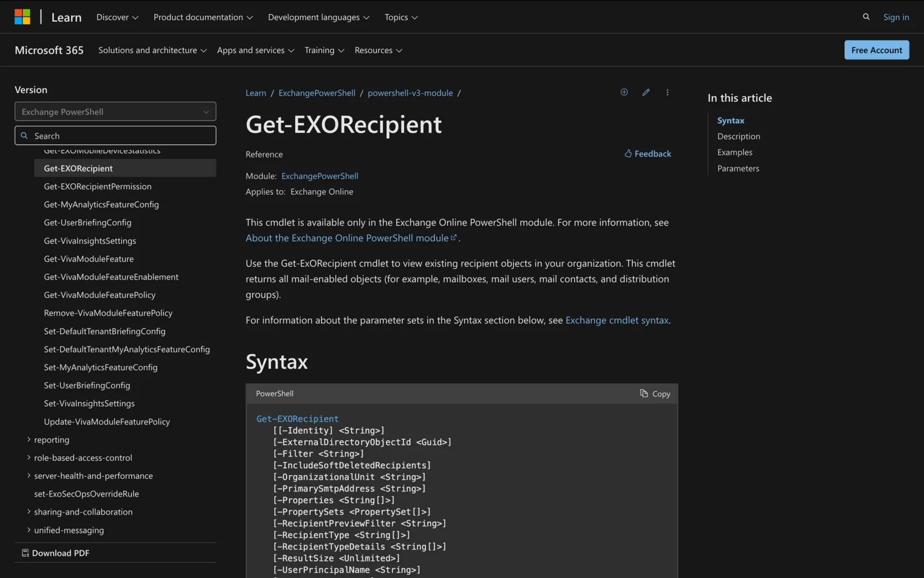Open the Training dropdown

[325, 50]
